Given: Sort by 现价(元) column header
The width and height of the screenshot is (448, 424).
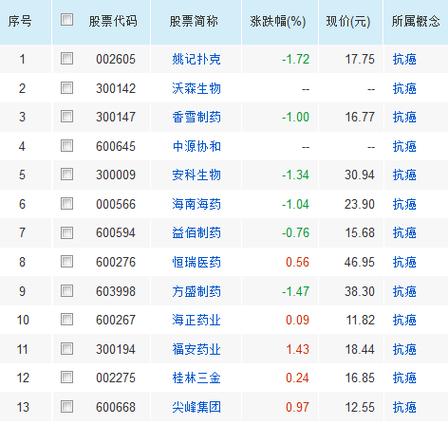Looking at the screenshot, I should click(x=348, y=21).
